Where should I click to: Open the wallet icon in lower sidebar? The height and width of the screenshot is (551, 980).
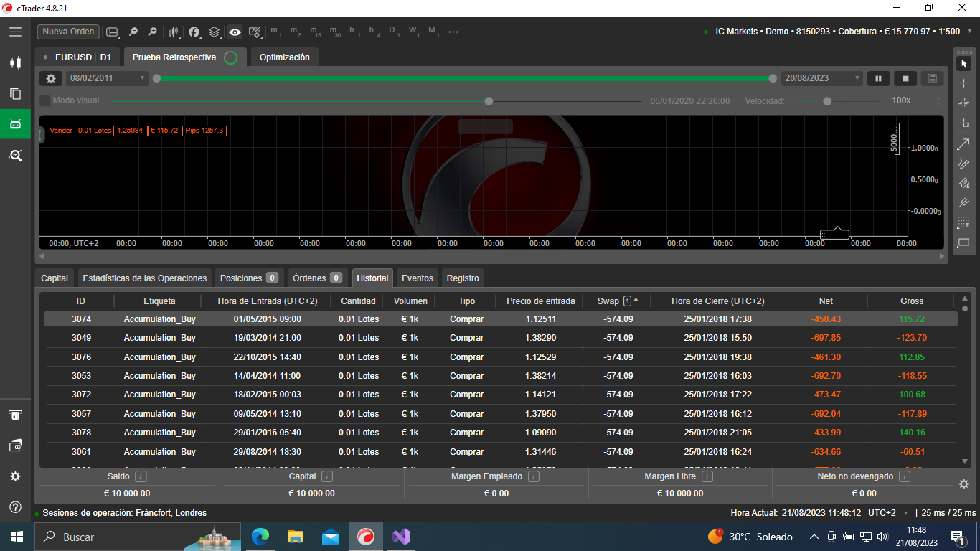pyautogui.click(x=15, y=446)
